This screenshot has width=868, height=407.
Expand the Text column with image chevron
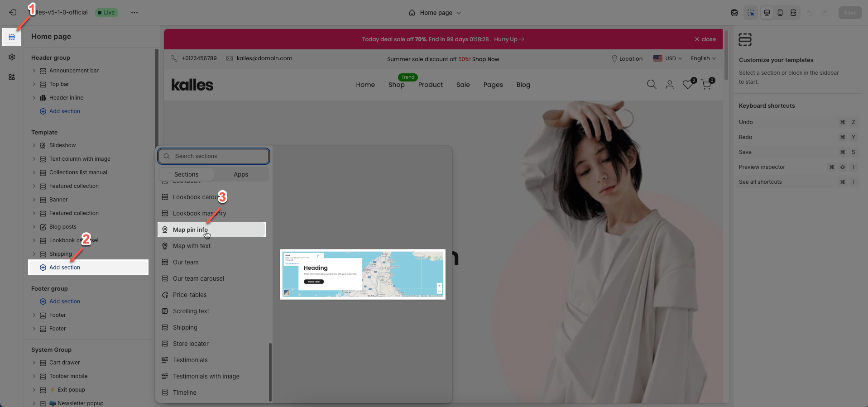[34, 159]
